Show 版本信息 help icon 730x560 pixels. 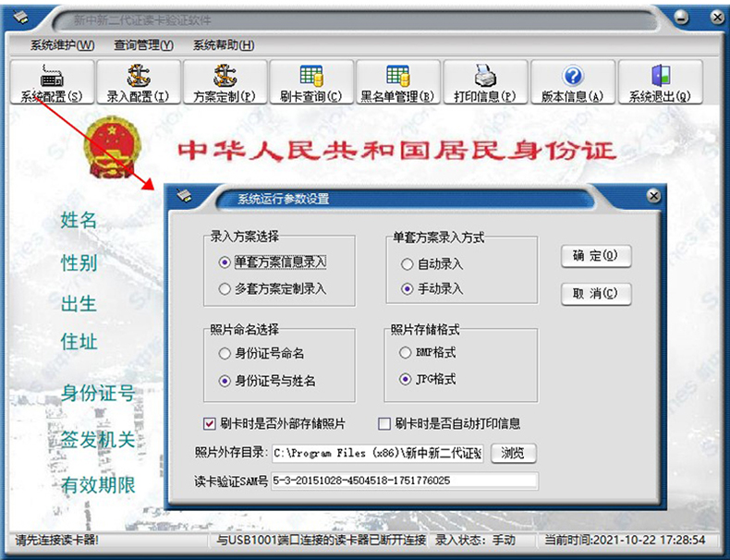click(572, 82)
